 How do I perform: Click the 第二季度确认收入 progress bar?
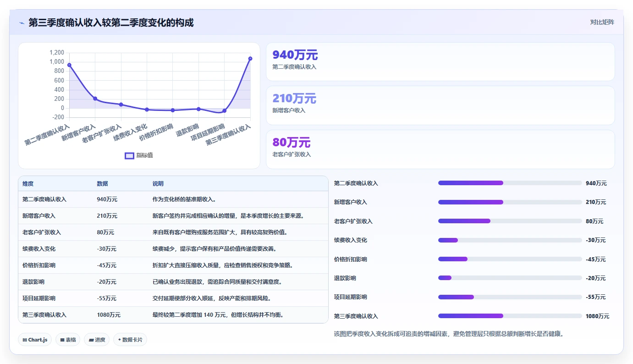point(510,183)
